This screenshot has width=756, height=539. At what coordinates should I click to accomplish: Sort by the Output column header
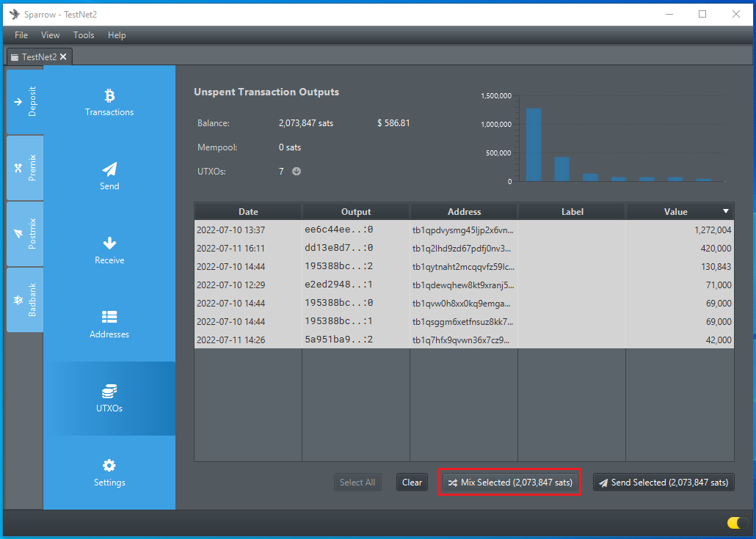(x=356, y=211)
